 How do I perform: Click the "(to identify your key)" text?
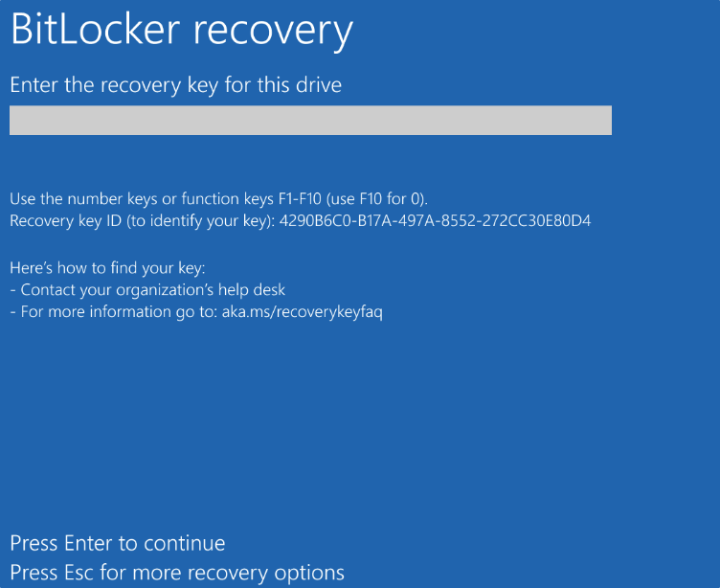198,221
